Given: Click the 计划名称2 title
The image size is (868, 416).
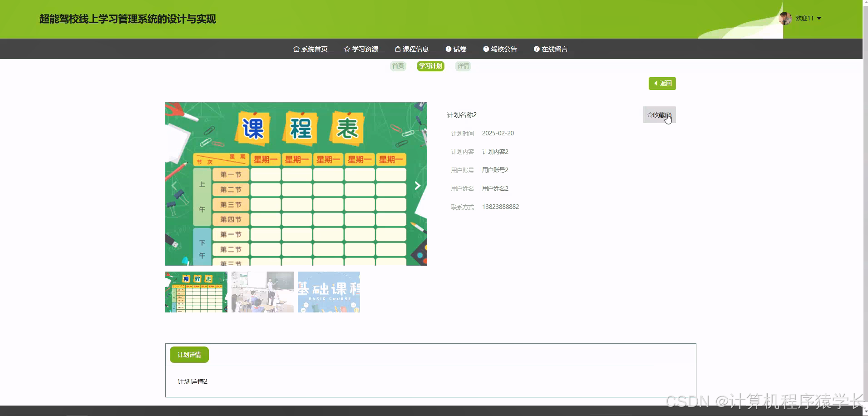Looking at the screenshot, I should click(462, 115).
